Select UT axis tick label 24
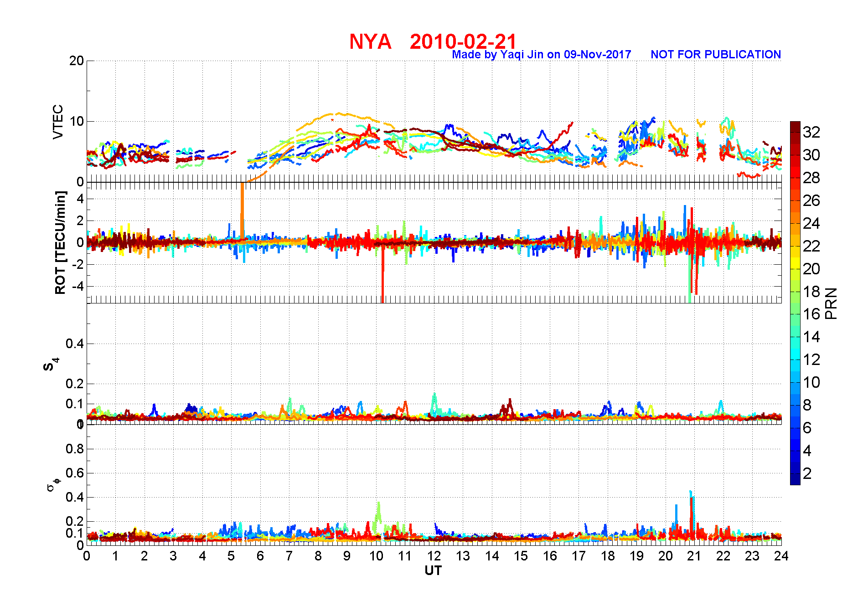The height and width of the screenshot is (606, 868). pyautogui.click(x=781, y=556)
